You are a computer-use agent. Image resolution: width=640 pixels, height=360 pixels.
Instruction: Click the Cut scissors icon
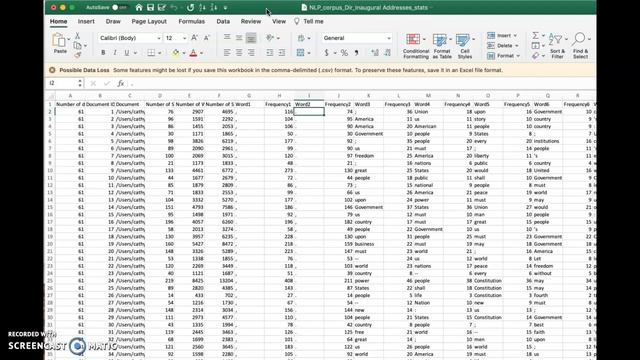[x=78, y=36]
